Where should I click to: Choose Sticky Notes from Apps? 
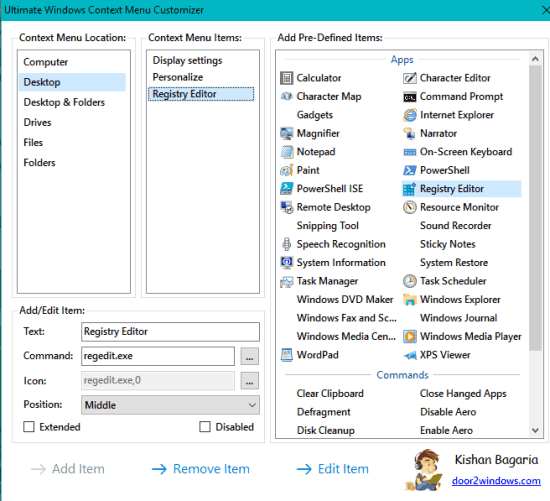point(448,244)
